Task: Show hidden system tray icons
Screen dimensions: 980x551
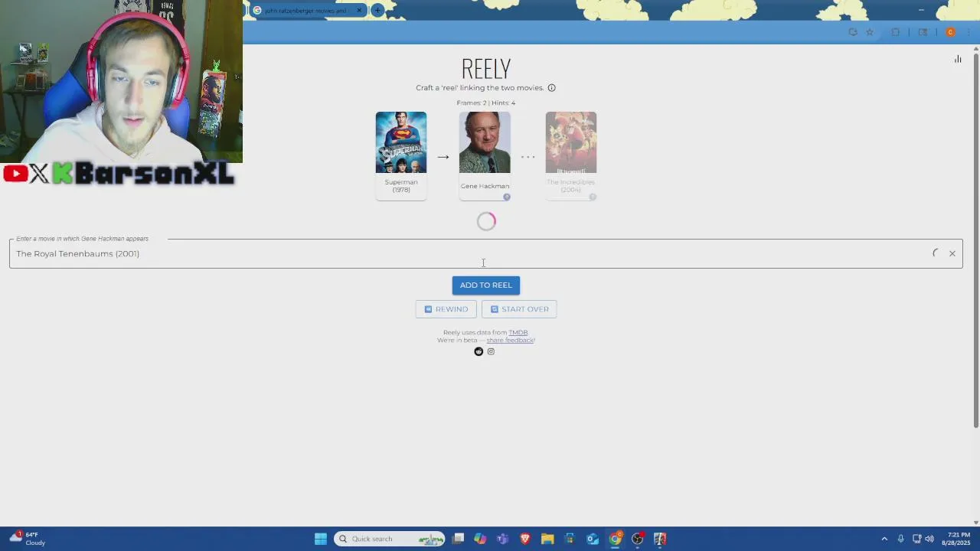Action: pos(884,539)
